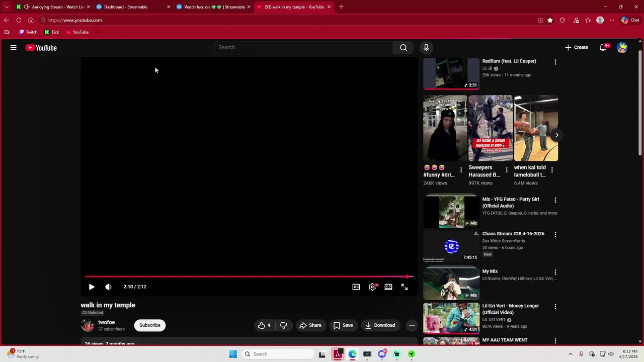This screenshot has height=362, width=644.
Task: Open RedRum (feat. Lil Casper) thumbnail
Action: coord(451,73)
